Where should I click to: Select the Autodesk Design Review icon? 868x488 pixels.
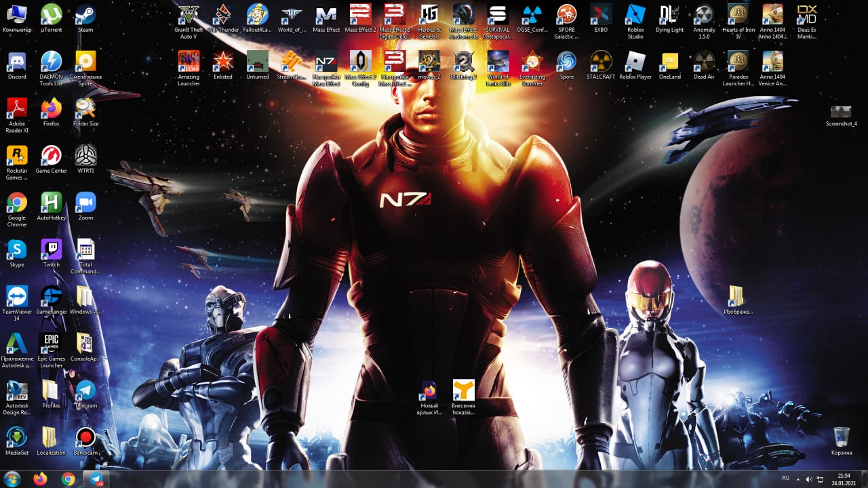pos(17,397)
